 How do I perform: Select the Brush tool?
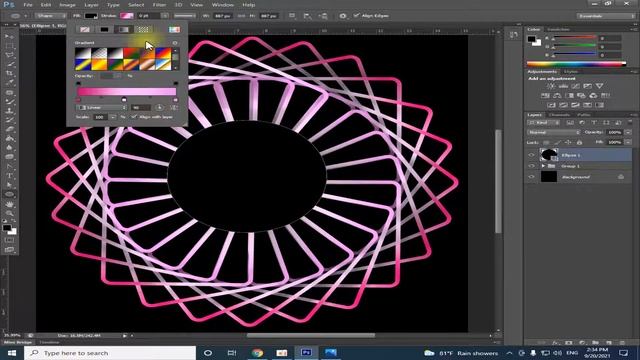pyautogui.click(x=9, y=102)
